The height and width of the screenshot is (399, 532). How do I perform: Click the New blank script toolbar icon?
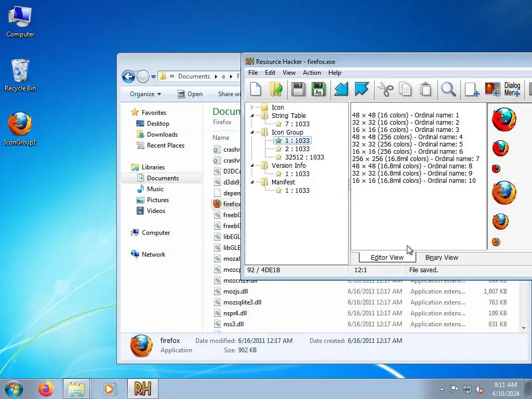[x=256, y=89]
